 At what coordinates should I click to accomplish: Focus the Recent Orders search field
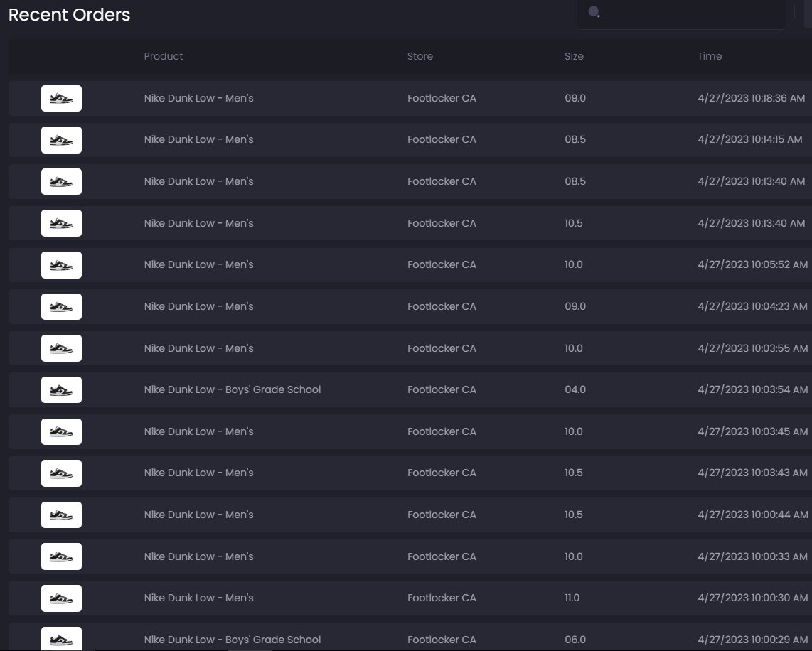681,14
